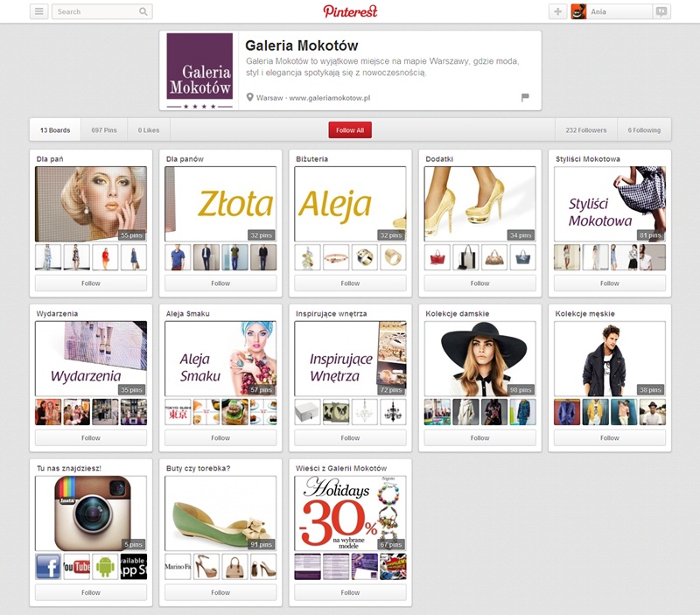This screenshot has height=615, width=700.
Task: Open the Instagram camera board cover
Action: [x=91, y=513]
